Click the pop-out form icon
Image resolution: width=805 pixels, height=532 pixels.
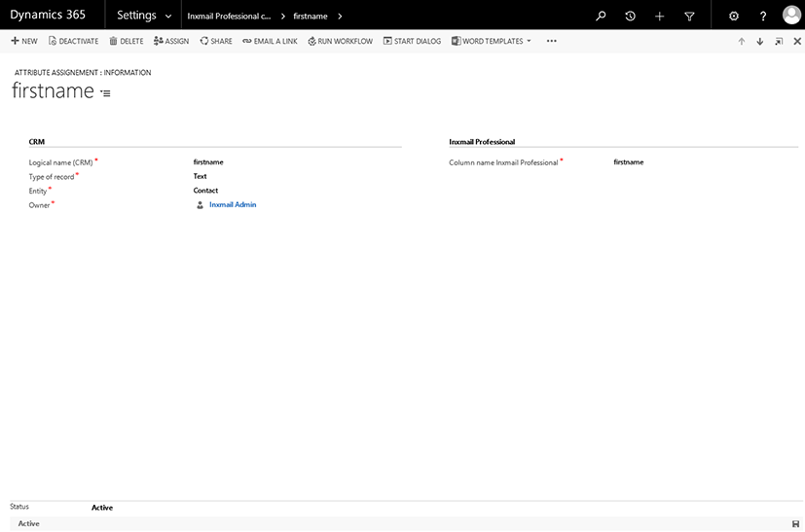pos(779,42)
